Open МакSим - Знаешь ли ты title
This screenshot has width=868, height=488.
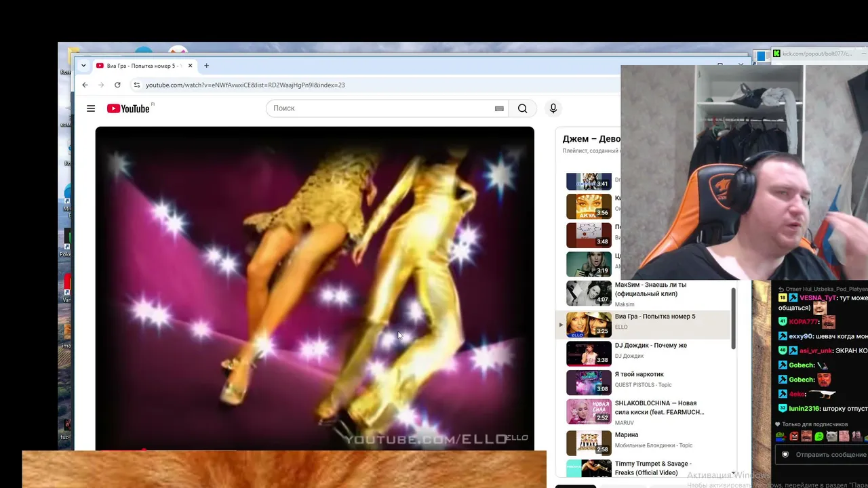(x=650, y=289)
